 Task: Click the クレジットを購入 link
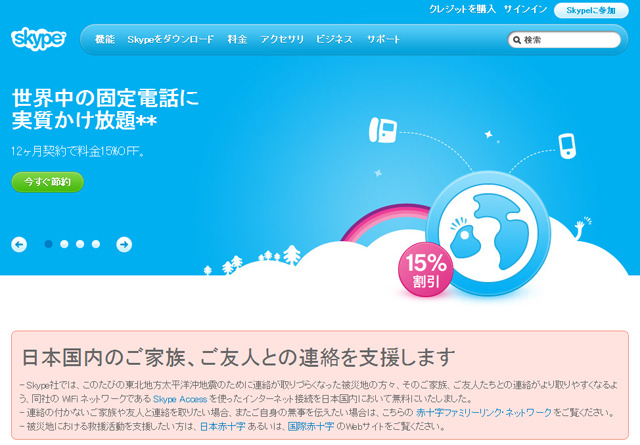coord(462,9)
